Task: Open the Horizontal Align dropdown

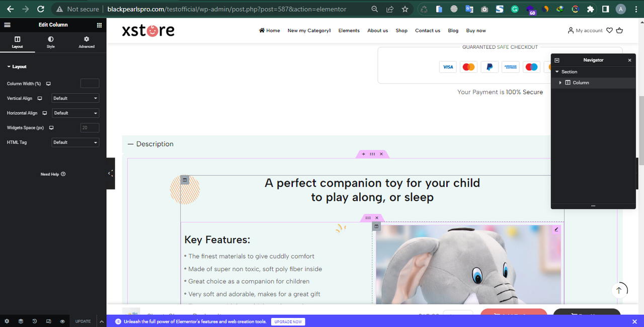Action: (75, 113)
